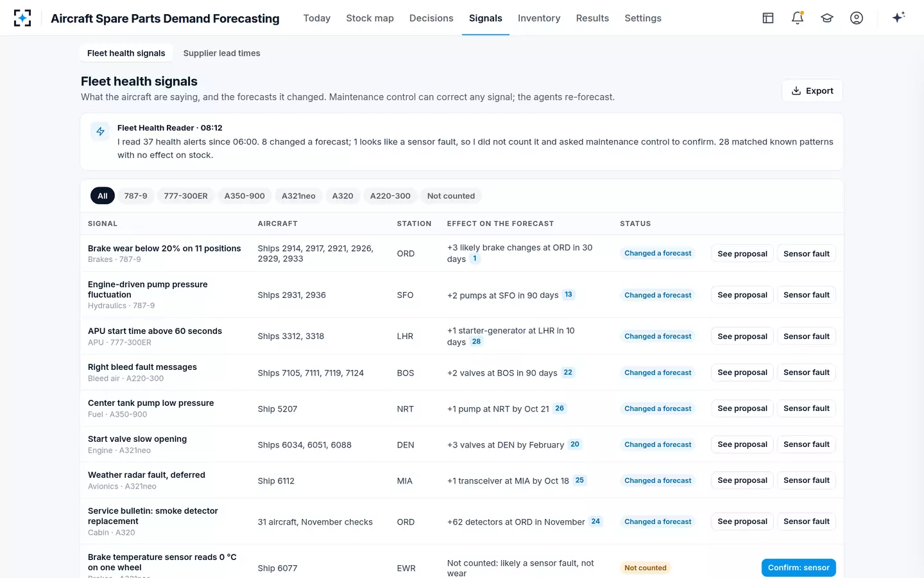Open reference badge 13 on SFO pumps
This screenshot has height=578, width=924.
(x=569, y=295)
